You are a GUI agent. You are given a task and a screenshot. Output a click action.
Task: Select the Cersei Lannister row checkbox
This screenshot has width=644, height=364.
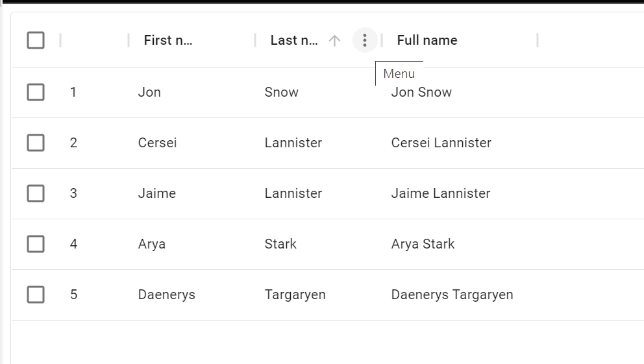point(36,143)
